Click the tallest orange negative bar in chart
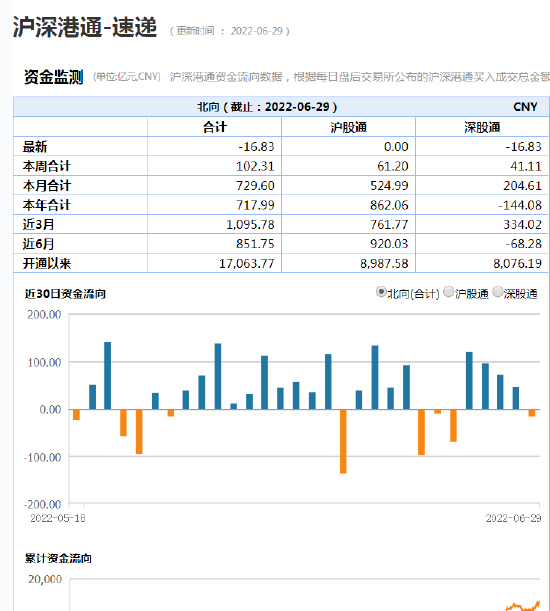This screenshot has width=550, height=611. coord(343,441)
